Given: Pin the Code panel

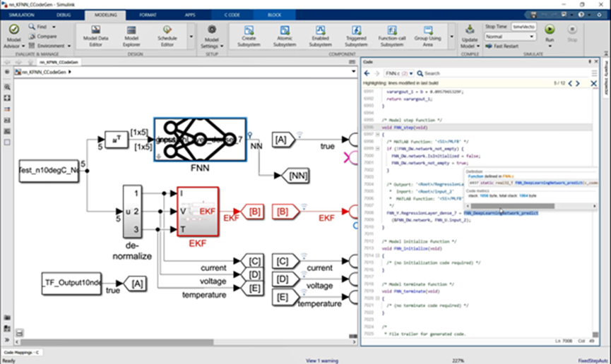Looking at the screenshot, I should click(x=590, y=62).
